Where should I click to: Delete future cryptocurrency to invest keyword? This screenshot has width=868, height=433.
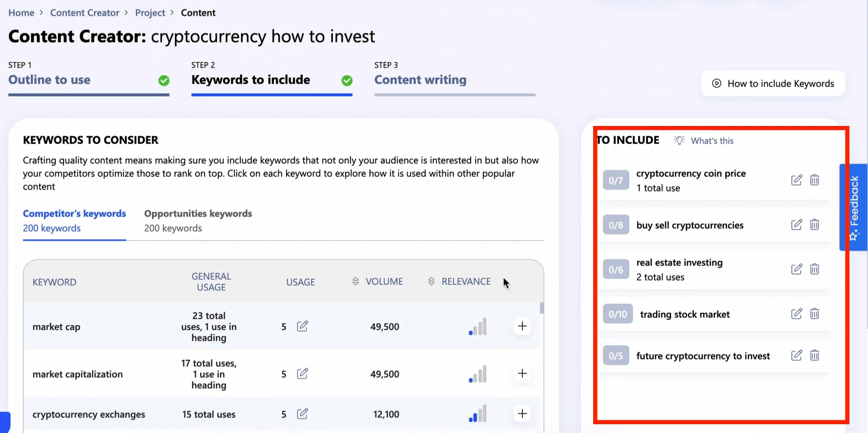point(814,355)
